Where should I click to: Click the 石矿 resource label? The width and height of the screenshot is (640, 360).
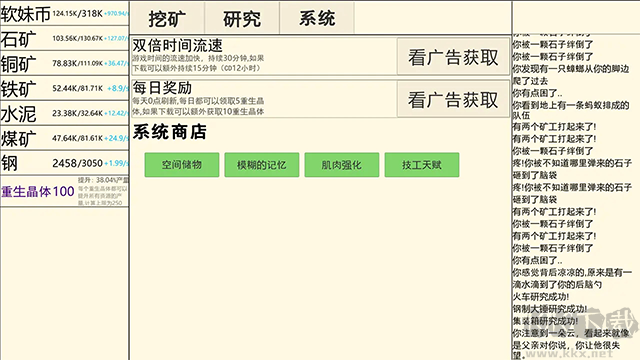point(18,39)
